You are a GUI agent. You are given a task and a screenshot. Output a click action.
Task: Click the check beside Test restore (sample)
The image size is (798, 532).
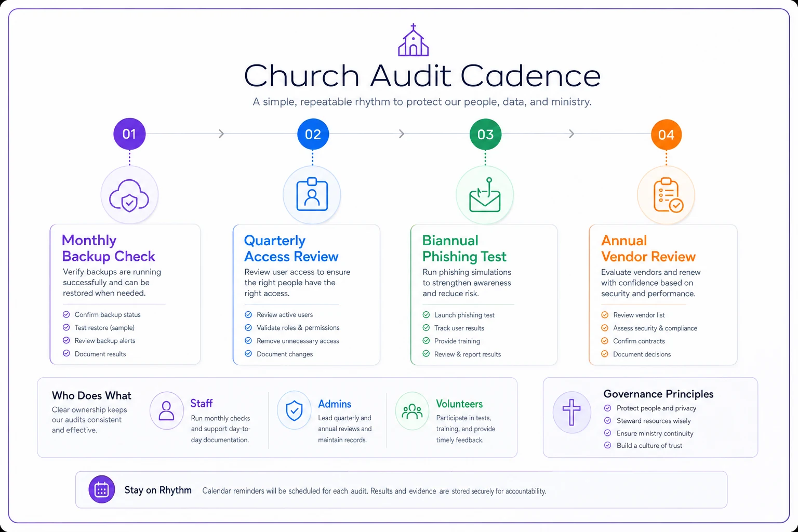click(66, 327)
